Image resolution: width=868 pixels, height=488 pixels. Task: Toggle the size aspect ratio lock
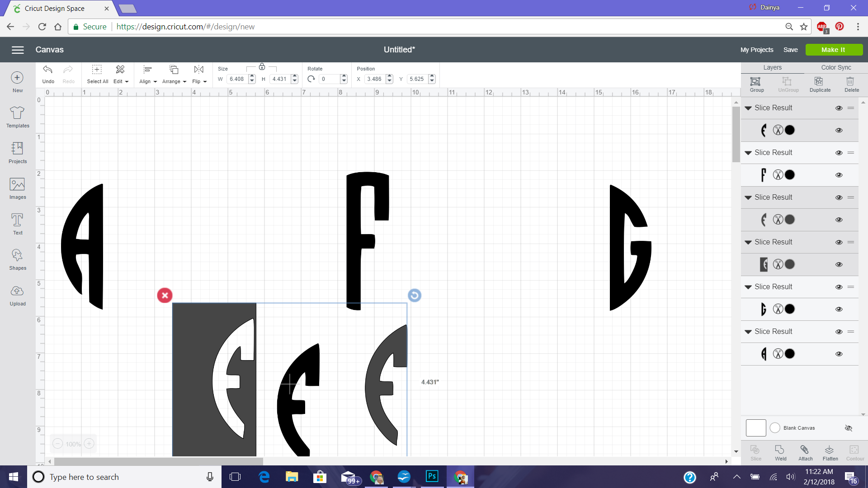[x=262, y=67]
